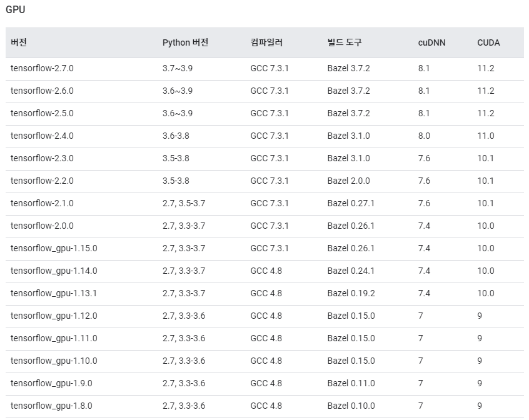This screenshot has height=420, width=529.
Task: Click GCC 7.3.1 in tensorflow-2.6.0 row
Action: point(270,91)
